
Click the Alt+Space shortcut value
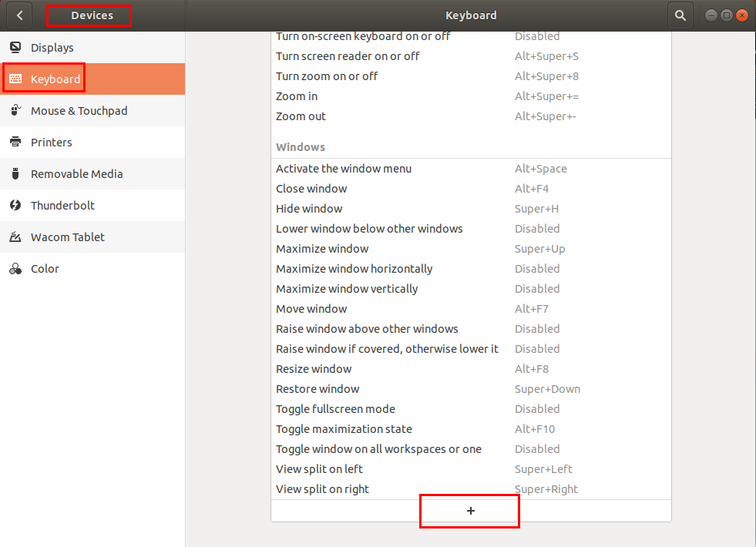[540, 169]
